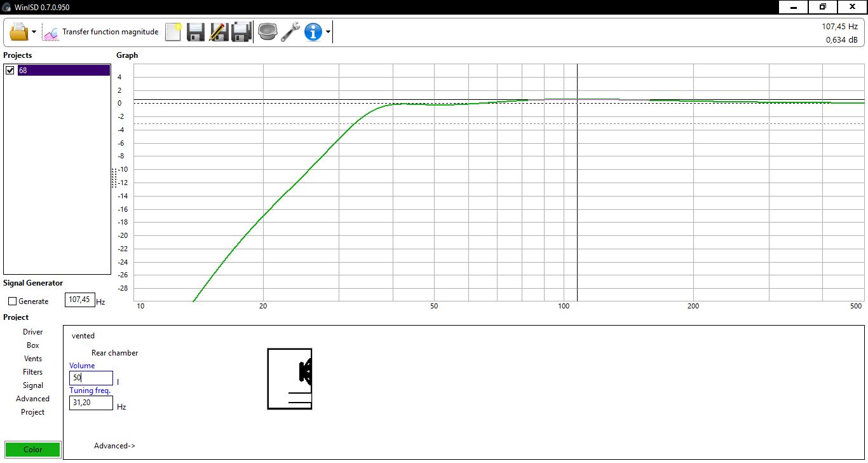Click the Save All multi-floppy icon
868x463 pixels.
click(241, 32)
